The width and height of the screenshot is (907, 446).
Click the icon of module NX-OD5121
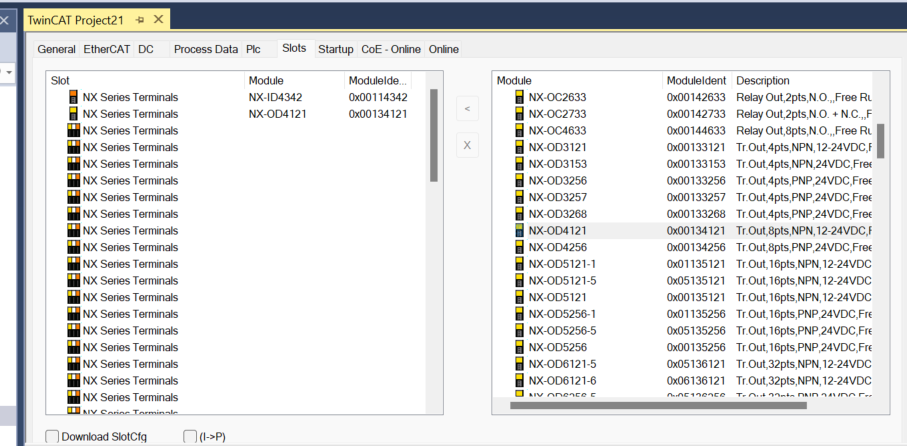coord(519,297)
